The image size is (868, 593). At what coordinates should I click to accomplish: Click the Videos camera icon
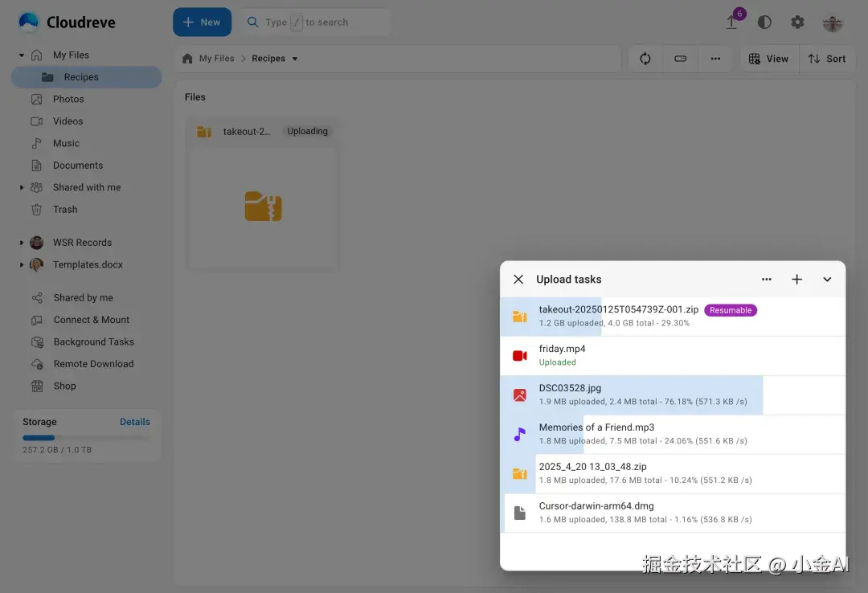point(36,121)
